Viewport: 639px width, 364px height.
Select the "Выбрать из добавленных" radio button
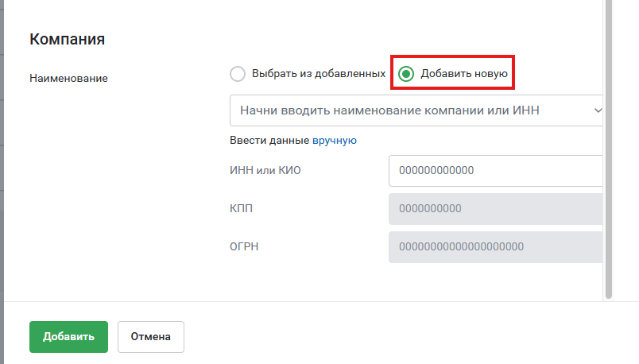coord(238,74)
